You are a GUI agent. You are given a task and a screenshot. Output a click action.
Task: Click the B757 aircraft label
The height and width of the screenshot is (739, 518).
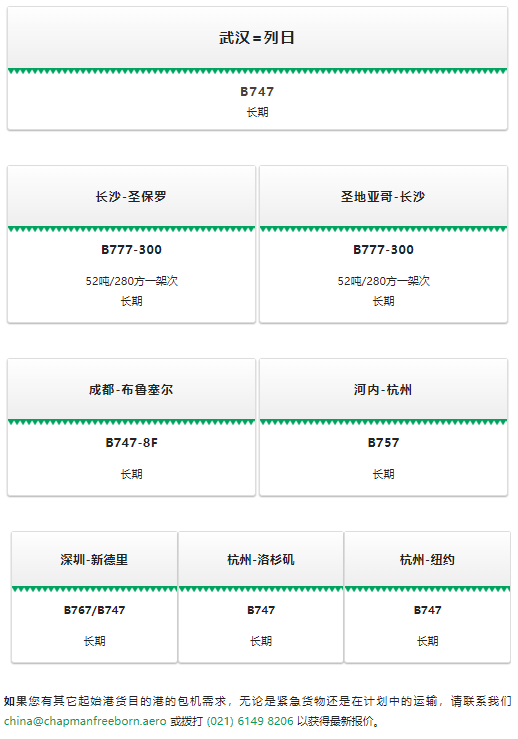coord(383,443)
